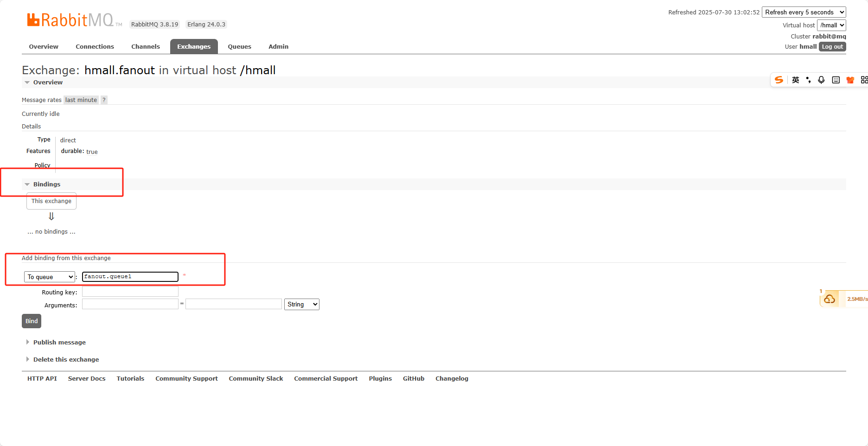Click the 'Currently idle' text
Viewport: 868px width, 446px height.
(x=41, y=114)
